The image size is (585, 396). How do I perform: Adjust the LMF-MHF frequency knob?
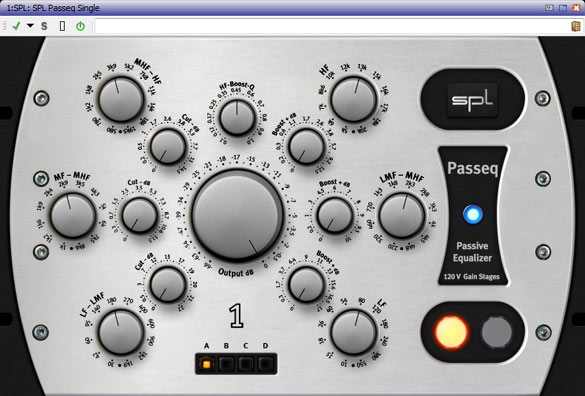(402, 215)
